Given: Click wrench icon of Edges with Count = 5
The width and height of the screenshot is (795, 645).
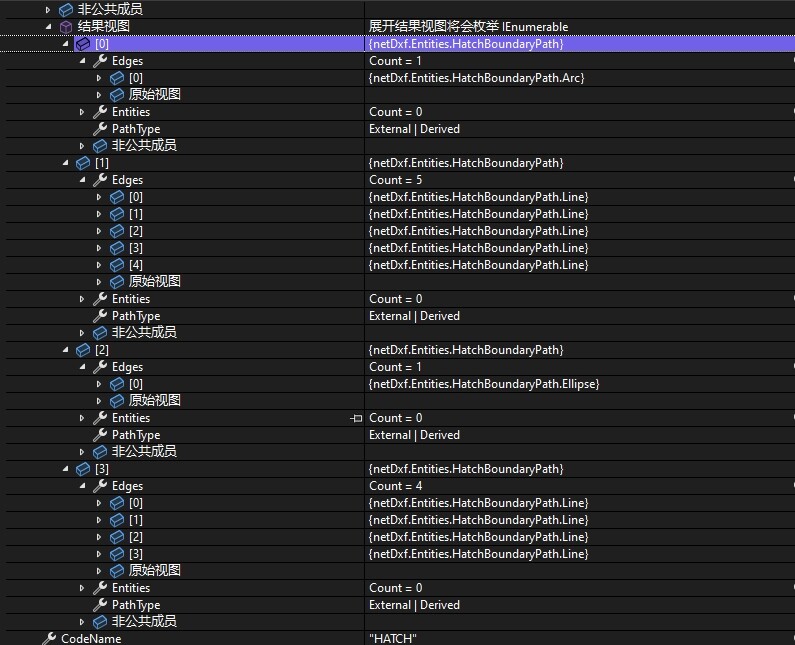Looking at the screenshot, I should pyautogui.click(x=100, y=180).
